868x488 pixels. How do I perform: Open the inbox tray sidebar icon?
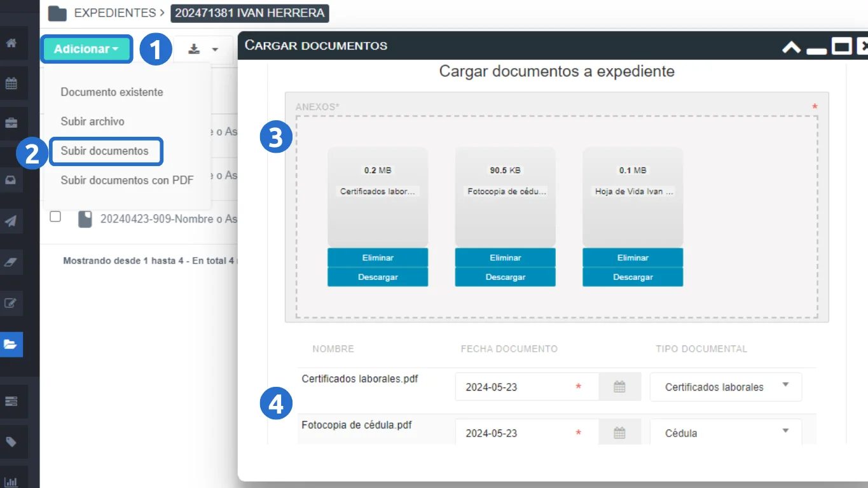point(11,180)
